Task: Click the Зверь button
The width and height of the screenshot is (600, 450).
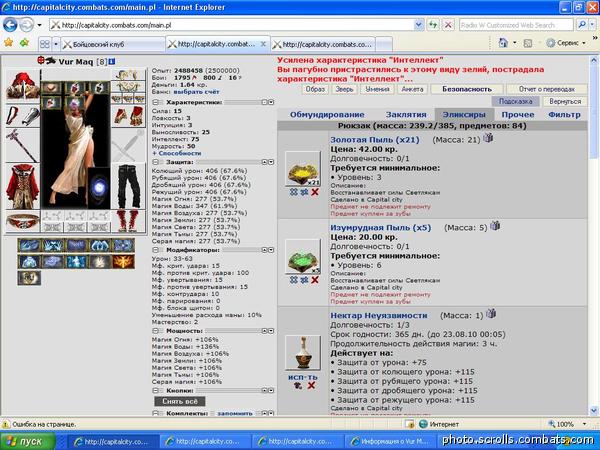Action: point(344,89)
